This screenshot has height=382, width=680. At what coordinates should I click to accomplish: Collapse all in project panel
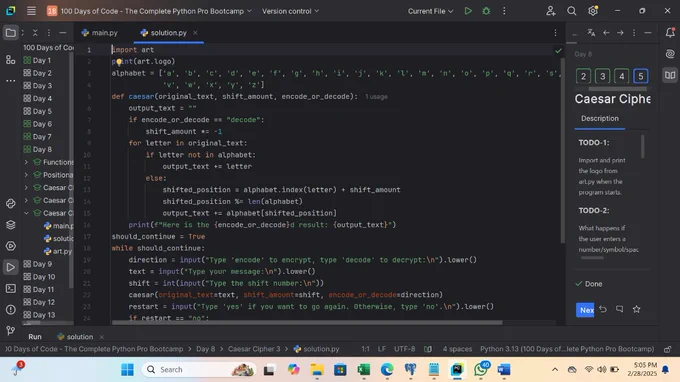point(35,33)
